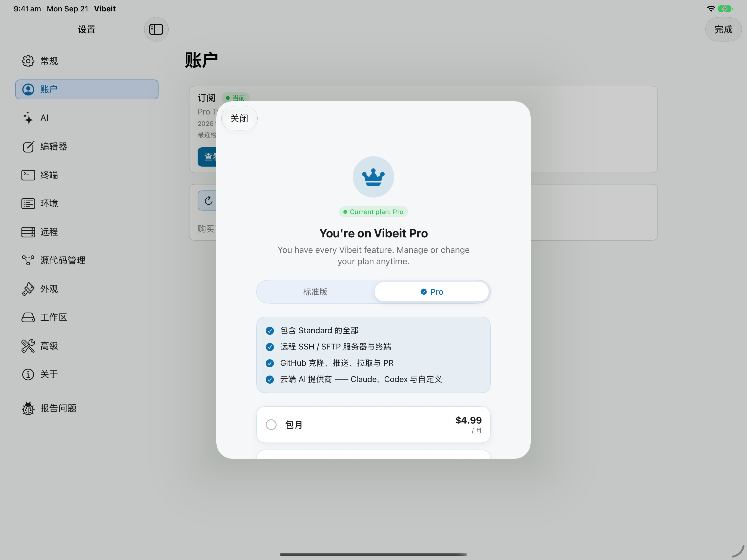The image size is (747, 560).
Task: Click the 订阅 subscription heading
Action: 206,98
